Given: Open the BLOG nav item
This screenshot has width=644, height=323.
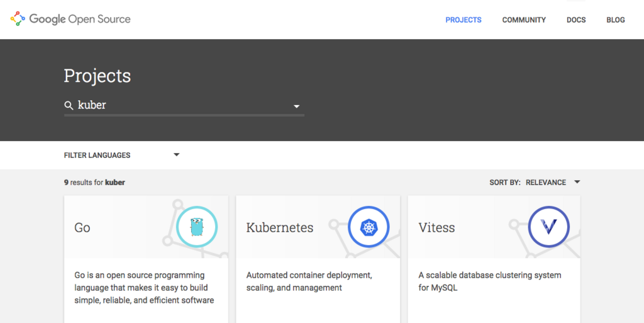Looking at the screenshot, I should [615, 20].
